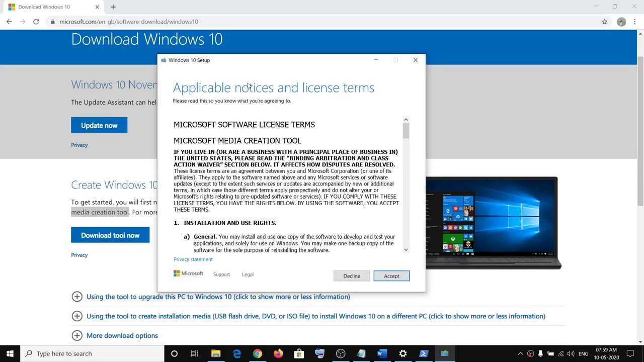The image size is (644, 362).
Task: Bookmark this page with star icon
Action: click(604, 22)
